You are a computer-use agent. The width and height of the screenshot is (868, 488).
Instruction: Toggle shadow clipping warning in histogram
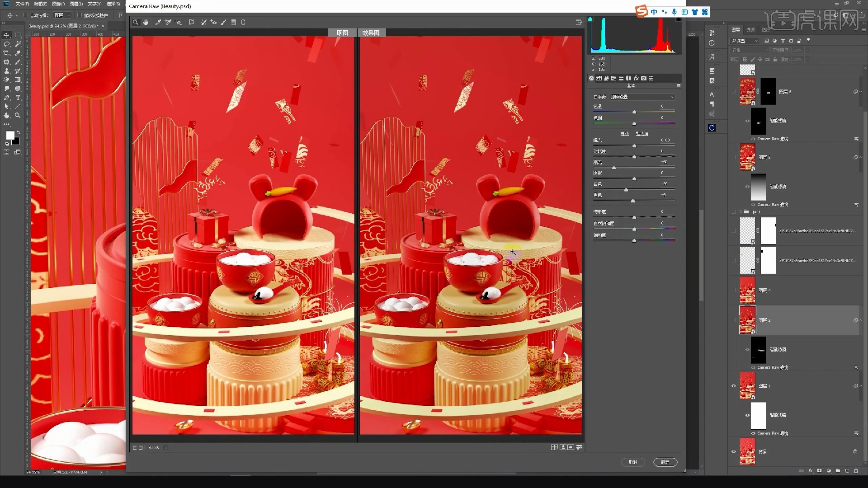pos(590,19)
